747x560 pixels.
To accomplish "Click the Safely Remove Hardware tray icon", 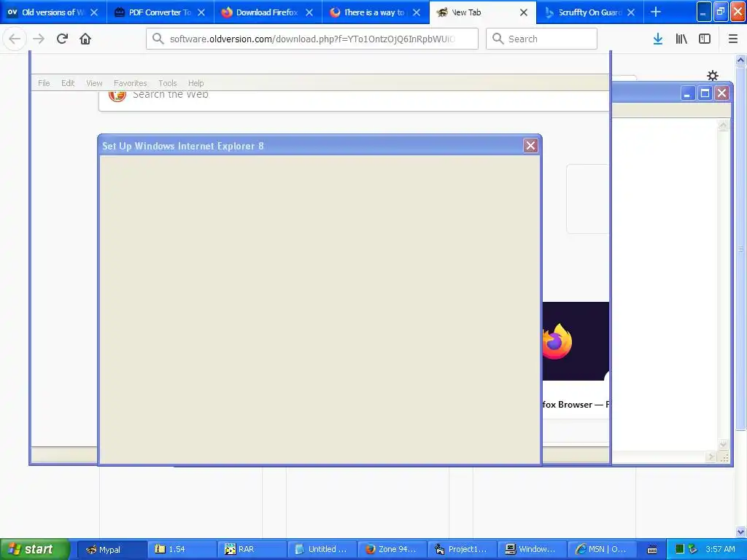I will (x=693, y=549).
